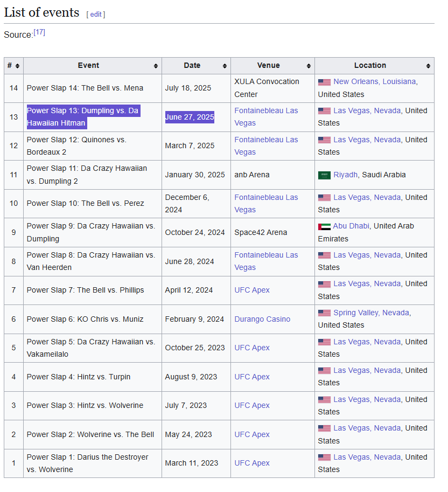Click the highlighted date June 27, 2025
448x492 pixels.
coord(190,117)
